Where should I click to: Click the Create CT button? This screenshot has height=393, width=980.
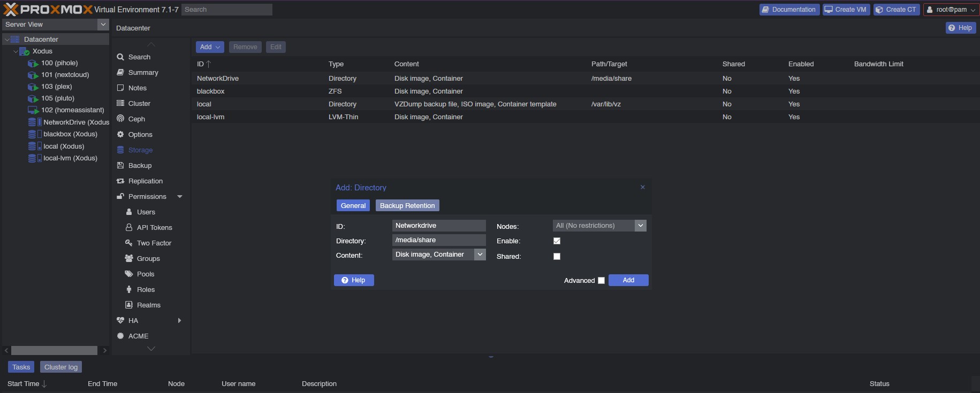[897, 10]
